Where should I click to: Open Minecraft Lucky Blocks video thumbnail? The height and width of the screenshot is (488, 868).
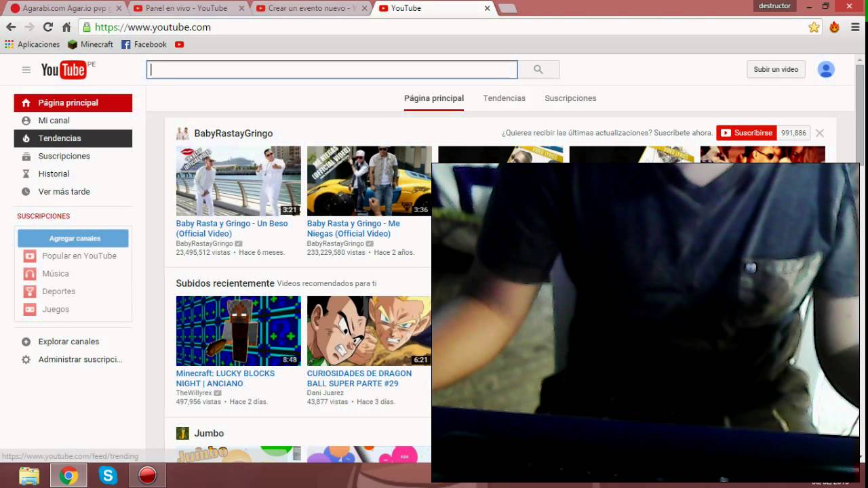tap(238, 331)
